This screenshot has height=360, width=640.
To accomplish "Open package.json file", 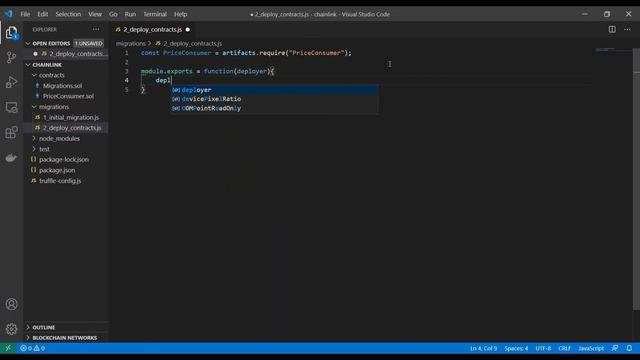I will [x=57, y=170].
